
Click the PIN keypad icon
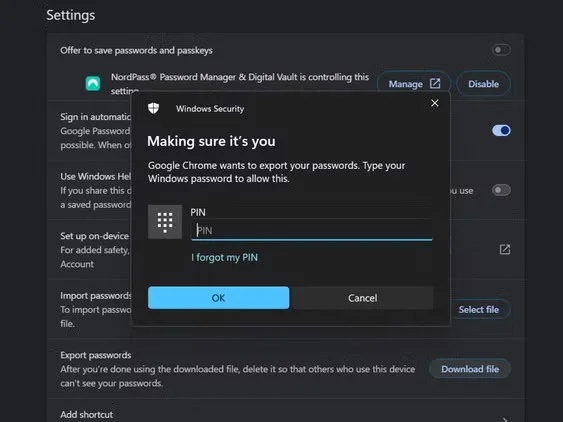click(x=165, y=222)
